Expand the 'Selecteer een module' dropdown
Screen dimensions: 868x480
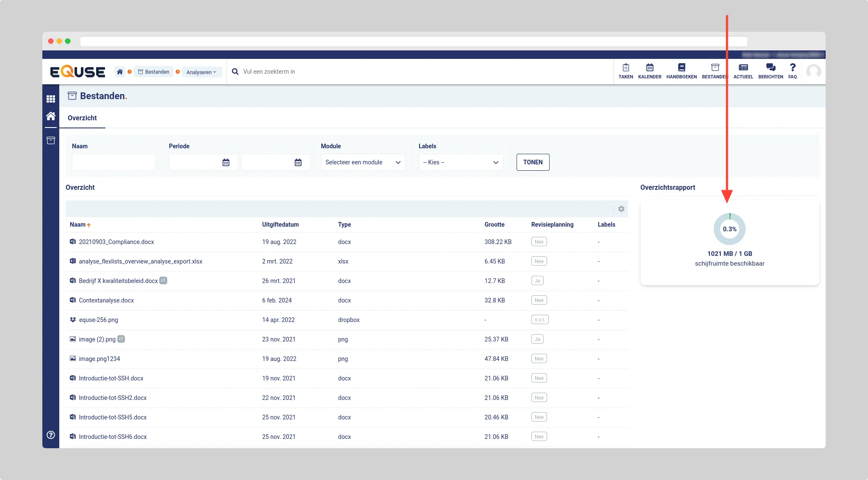[x=363, y=162]
